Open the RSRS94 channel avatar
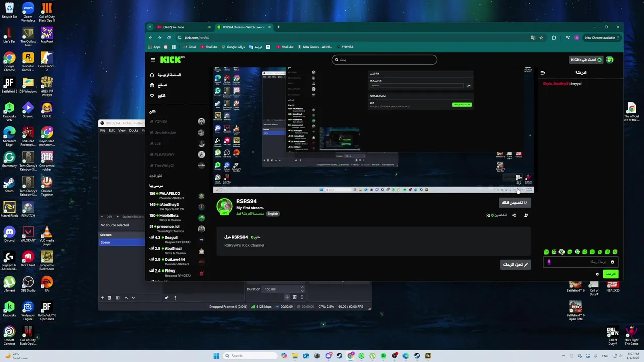 point(224,206)
